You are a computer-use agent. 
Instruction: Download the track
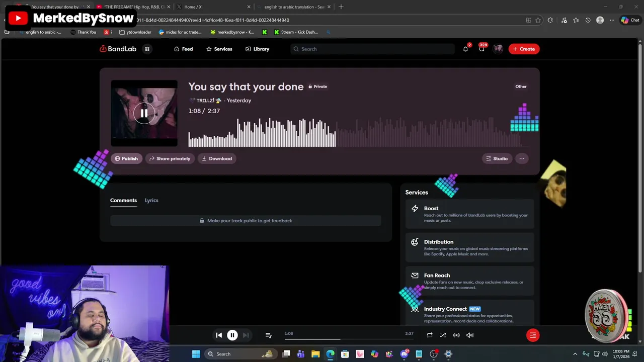pos(217,158)
